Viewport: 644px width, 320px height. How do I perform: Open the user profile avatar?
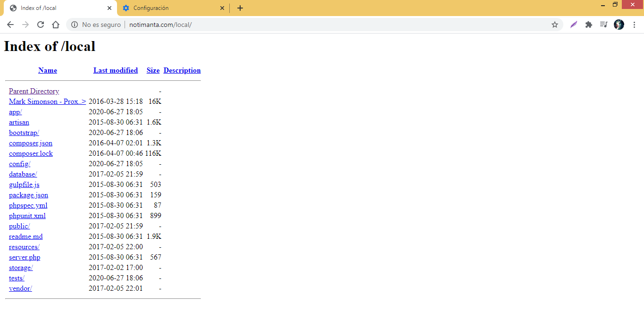pos(619,25)
